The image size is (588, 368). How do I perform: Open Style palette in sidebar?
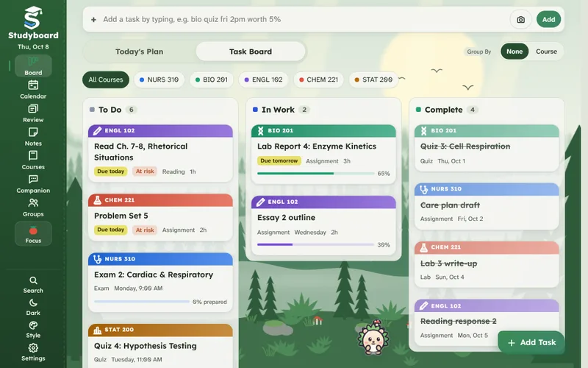[x=33, y=330]
